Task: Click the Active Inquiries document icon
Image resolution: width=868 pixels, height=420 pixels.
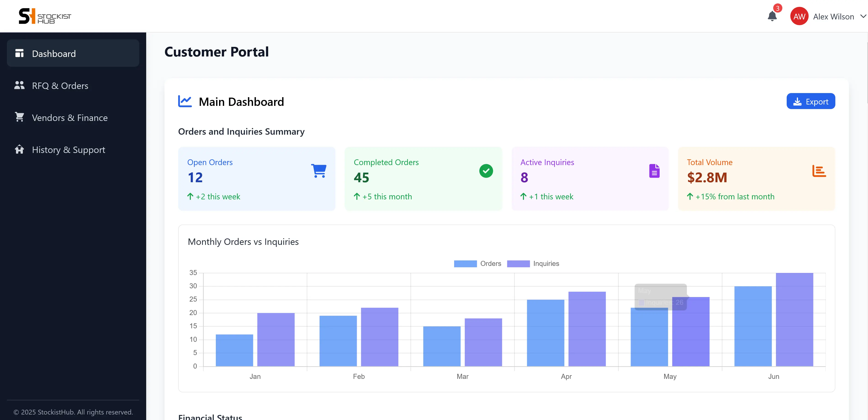Action: [654, 171]
